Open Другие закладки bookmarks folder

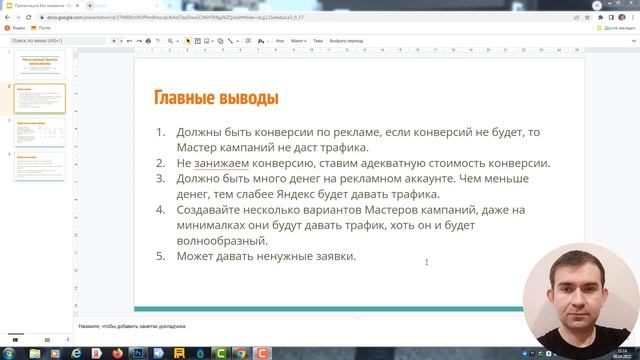pos(616,28)
